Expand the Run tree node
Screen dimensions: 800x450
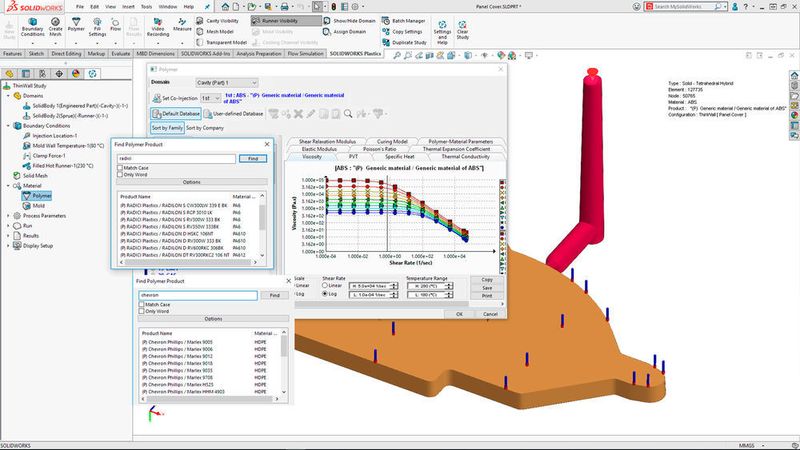(8, 226)
